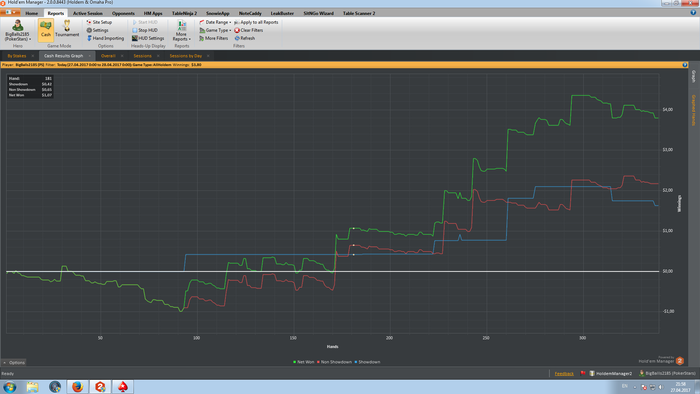
Task: Show hidden system tray icons
Action: [x=635, y=387]
